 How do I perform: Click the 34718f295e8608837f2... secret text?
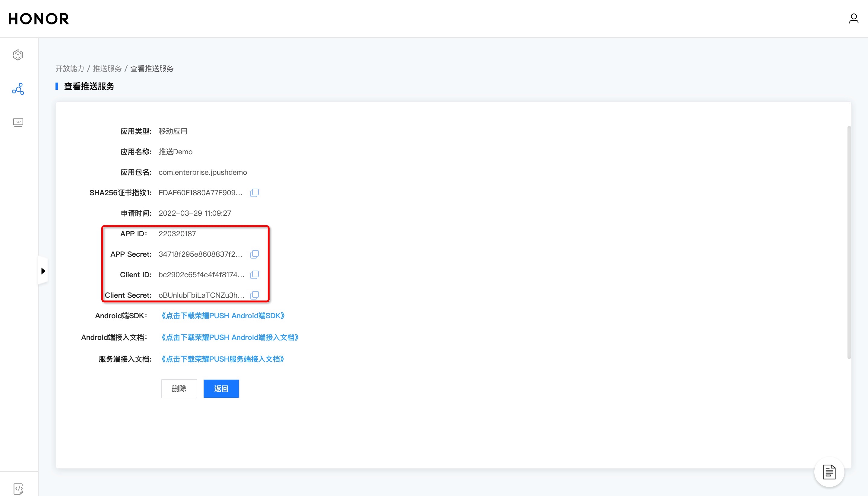[x=201, y=254]
